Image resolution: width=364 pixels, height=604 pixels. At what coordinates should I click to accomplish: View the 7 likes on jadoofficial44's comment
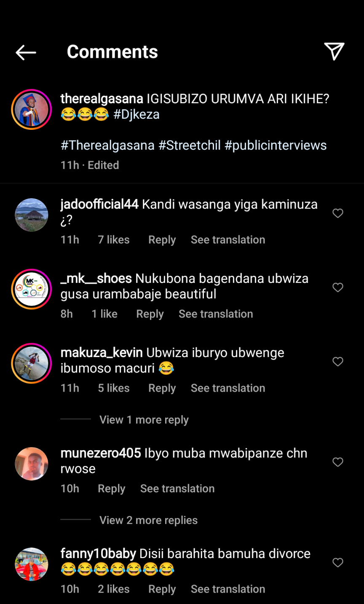[x=114, y=240]
